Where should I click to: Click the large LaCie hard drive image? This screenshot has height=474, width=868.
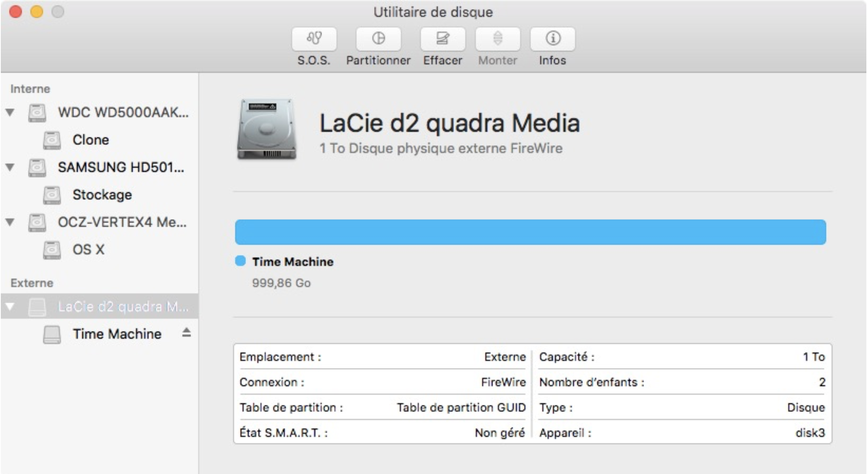(267, 129)
